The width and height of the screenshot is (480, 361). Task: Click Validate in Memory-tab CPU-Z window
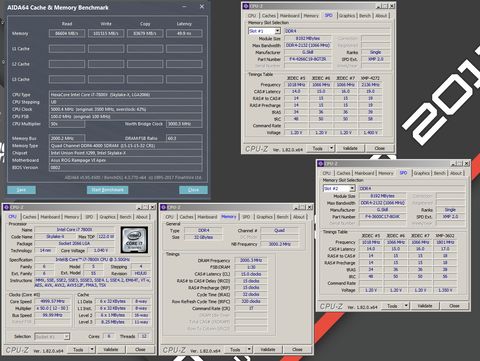coord(268,350)
